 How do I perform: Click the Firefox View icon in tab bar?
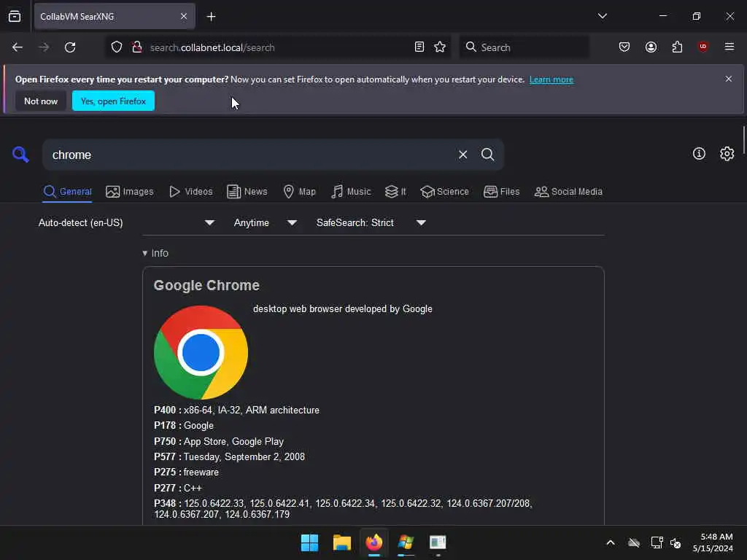(x=15, y=16)
